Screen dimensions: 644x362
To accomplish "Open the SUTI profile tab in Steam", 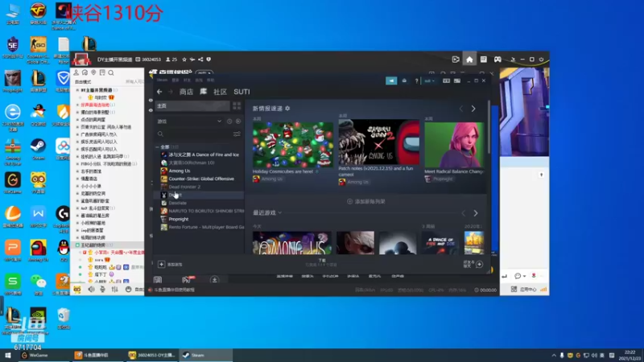I will pos(242,92).
